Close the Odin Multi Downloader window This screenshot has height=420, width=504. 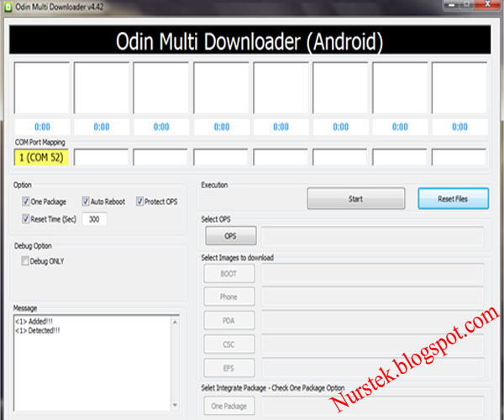click(487, 4)
